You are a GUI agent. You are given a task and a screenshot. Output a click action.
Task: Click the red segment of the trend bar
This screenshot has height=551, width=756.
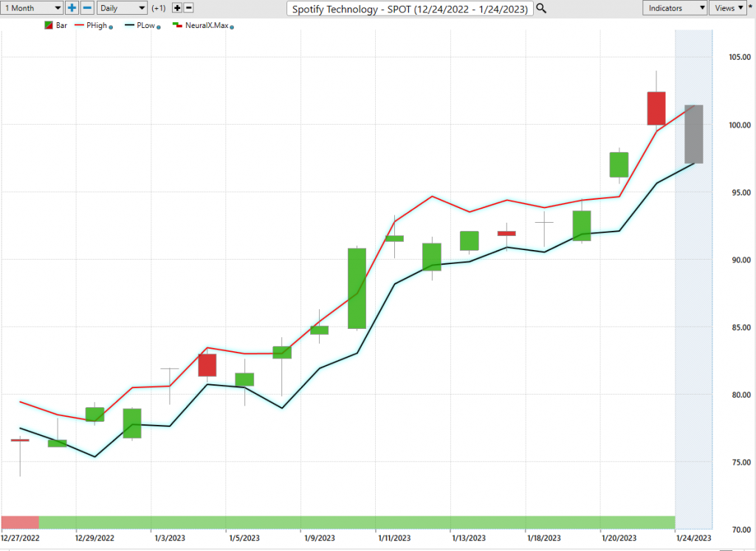[20, 522]
